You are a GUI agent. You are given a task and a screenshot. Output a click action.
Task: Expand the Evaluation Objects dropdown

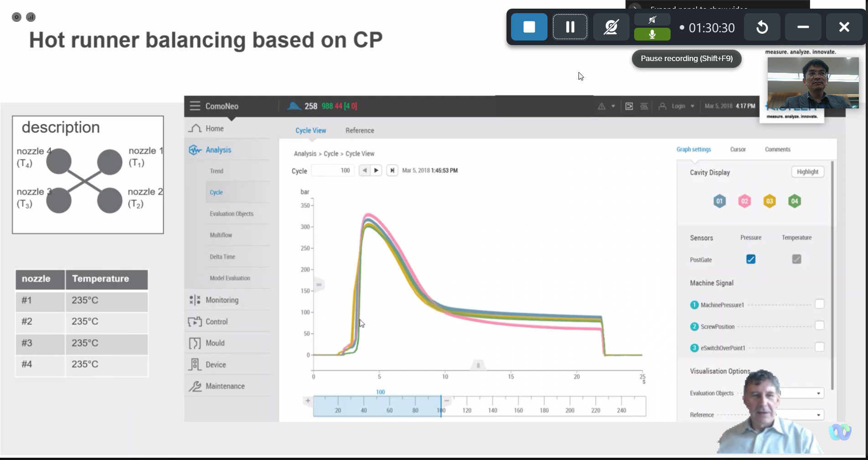click(x=818, y=393)
